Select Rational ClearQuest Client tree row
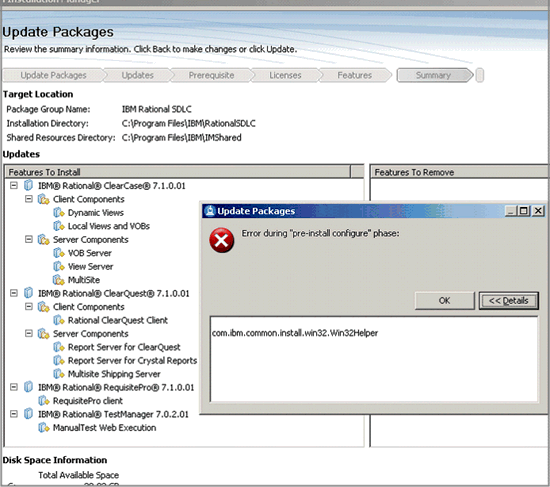550x487 pixels. pyautogui.click(x=110, y=320)
